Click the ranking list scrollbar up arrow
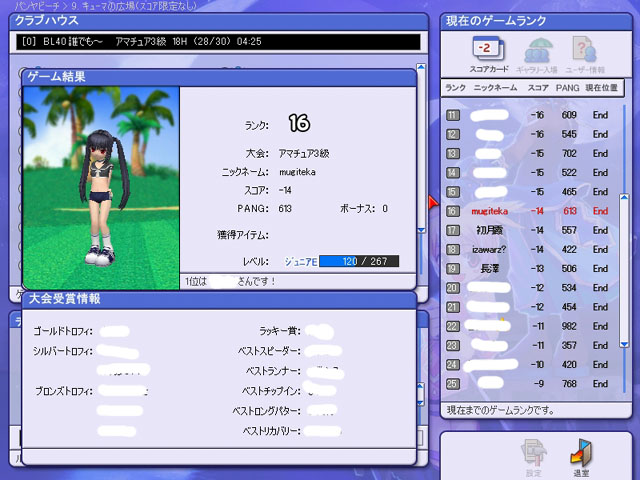The height and width of the screenshot is (480, 640). (x=624, y=198)
